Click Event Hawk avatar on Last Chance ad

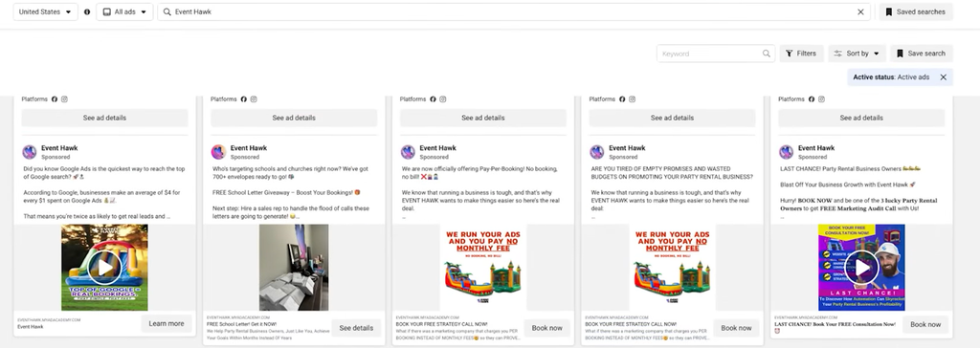point(787,152)
